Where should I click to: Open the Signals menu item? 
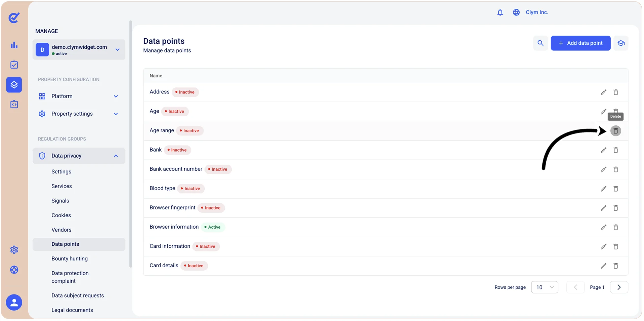click(x=60, y=201)
